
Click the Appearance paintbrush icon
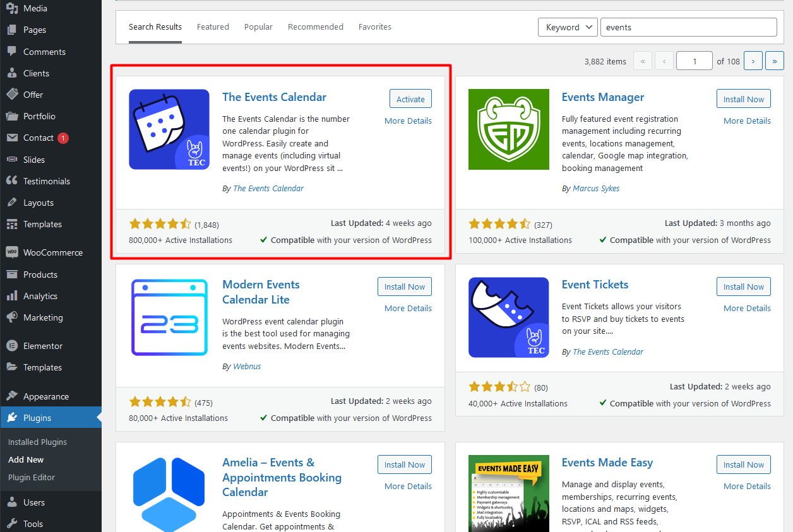[12, 396]
